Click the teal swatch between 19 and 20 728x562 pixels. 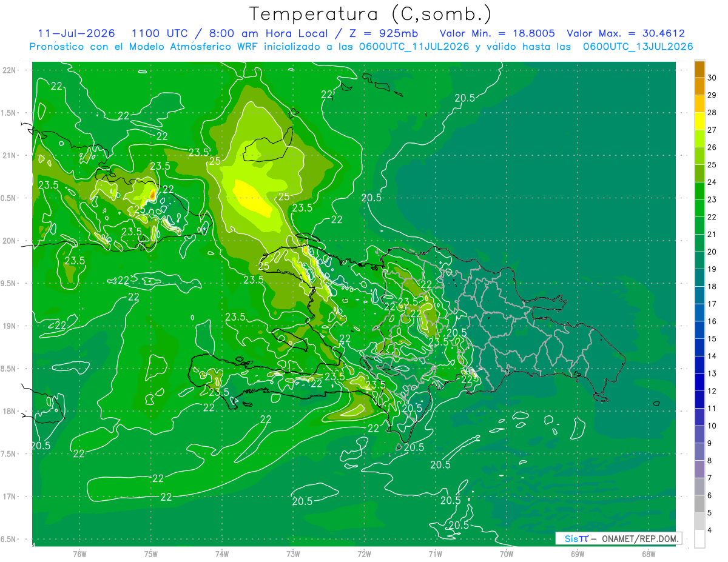point(699,260)
